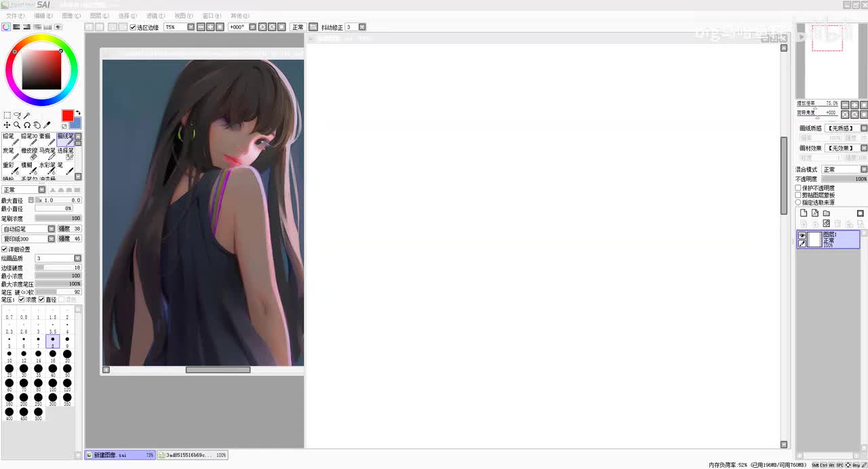Toggle the 详细设置 detailed settings checkbox

(x=4, y=249)
